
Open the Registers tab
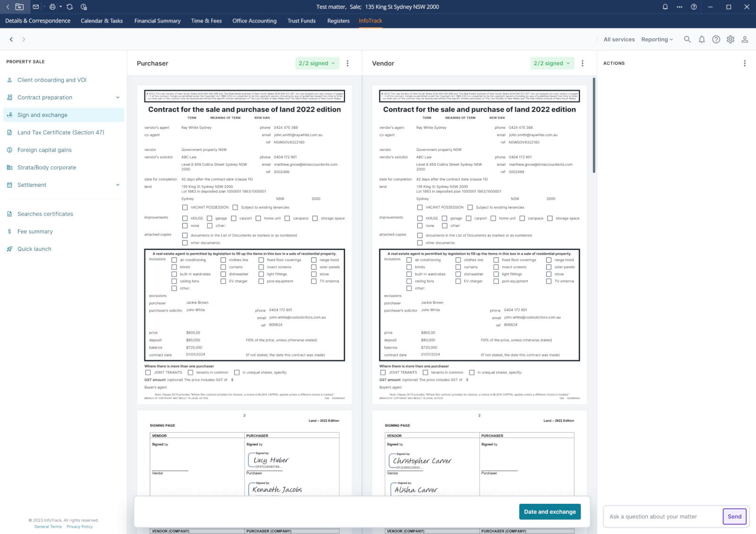click(338, 21)
